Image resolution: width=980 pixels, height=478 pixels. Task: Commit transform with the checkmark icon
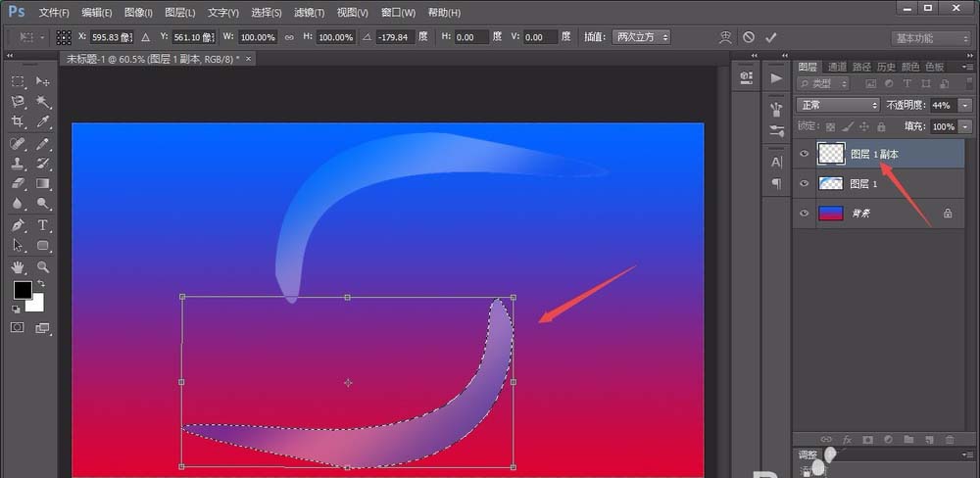coord(771,37)
